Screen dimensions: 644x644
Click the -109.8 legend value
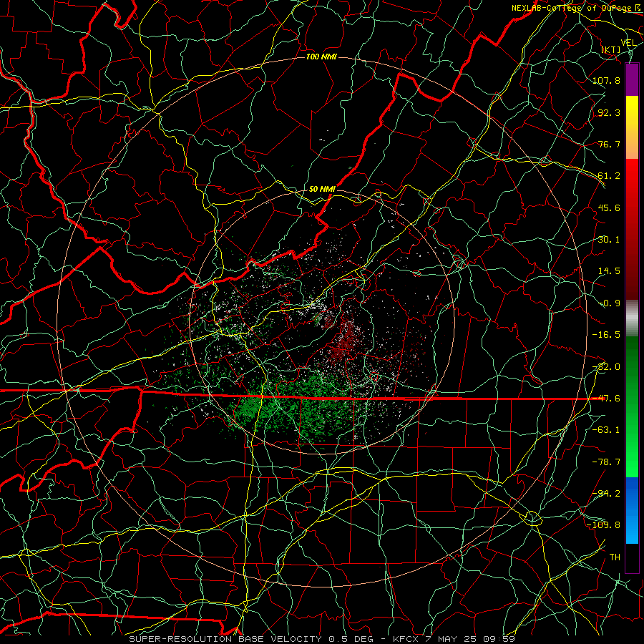point(603,525)
